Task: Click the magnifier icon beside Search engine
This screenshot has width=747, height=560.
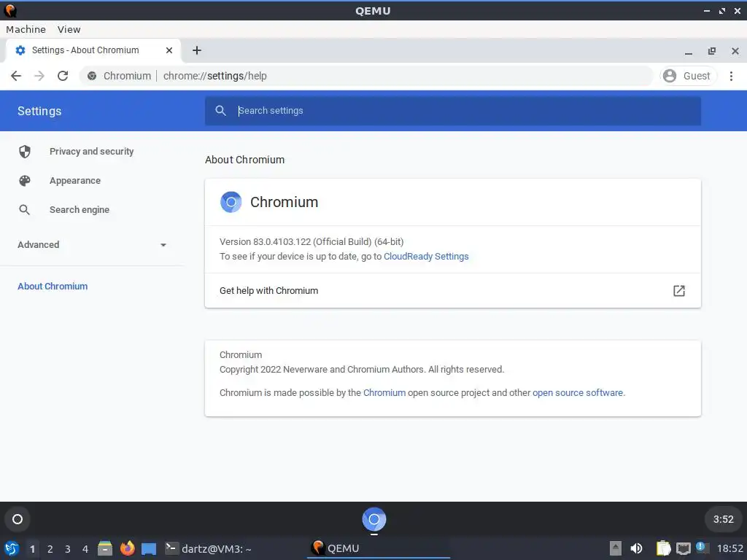Action: point(24,209)
